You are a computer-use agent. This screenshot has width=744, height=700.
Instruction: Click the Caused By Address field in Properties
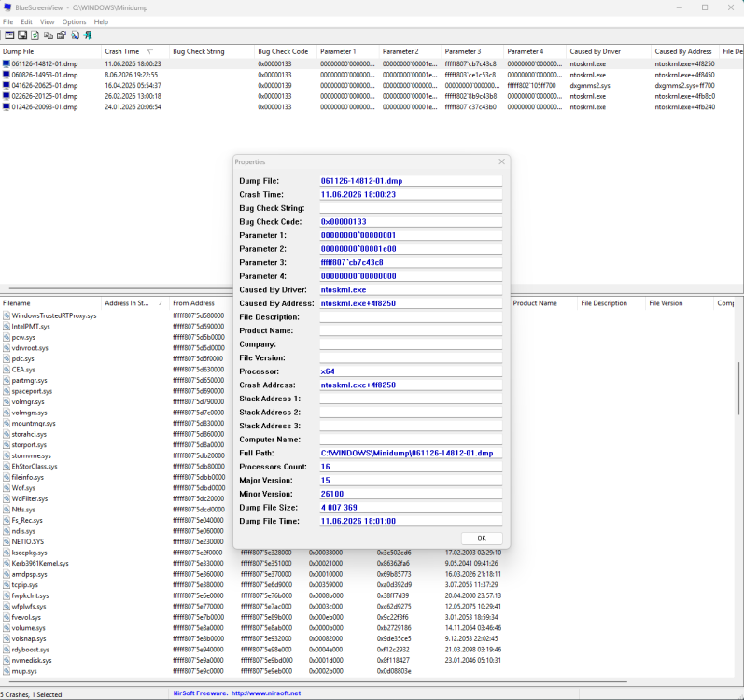point(411,303)
